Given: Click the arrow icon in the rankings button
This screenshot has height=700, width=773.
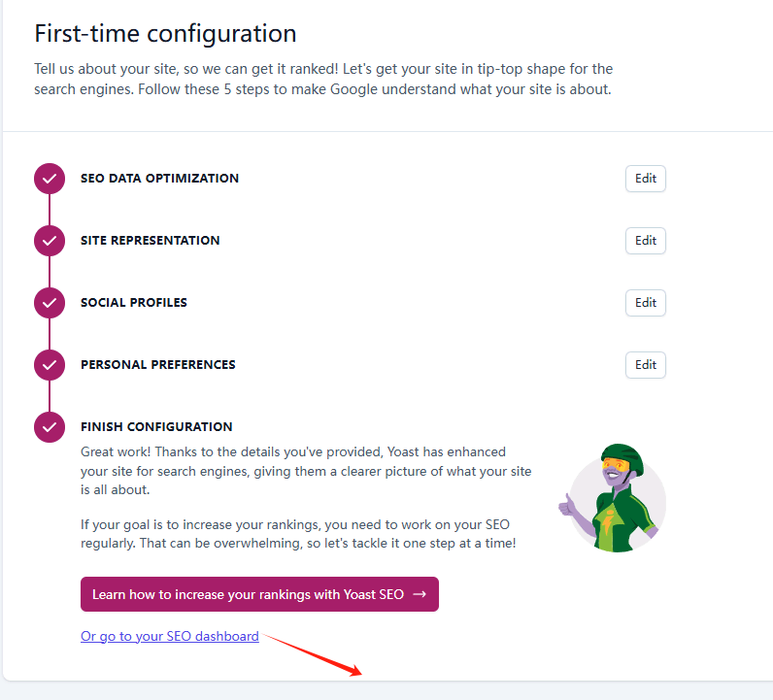Looking at the screenshot, I should pyautogui.click(x=420, y=594).
